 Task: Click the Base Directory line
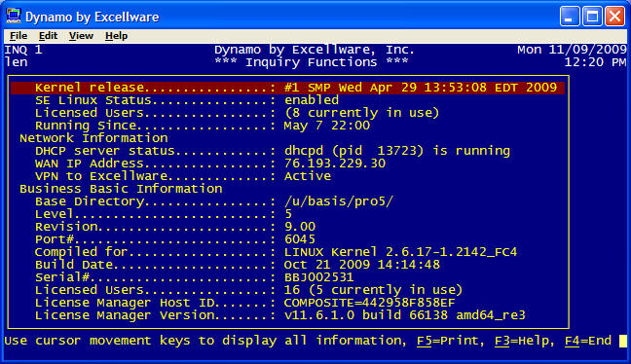tap(213, 201)
